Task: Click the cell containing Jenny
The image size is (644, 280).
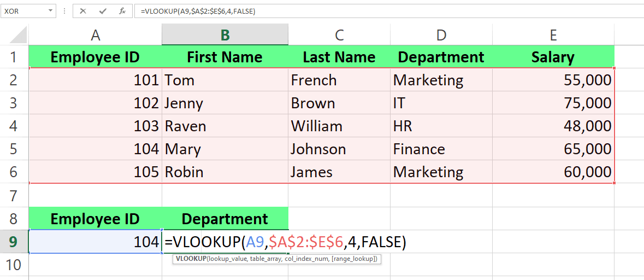Action: (225, 103)
